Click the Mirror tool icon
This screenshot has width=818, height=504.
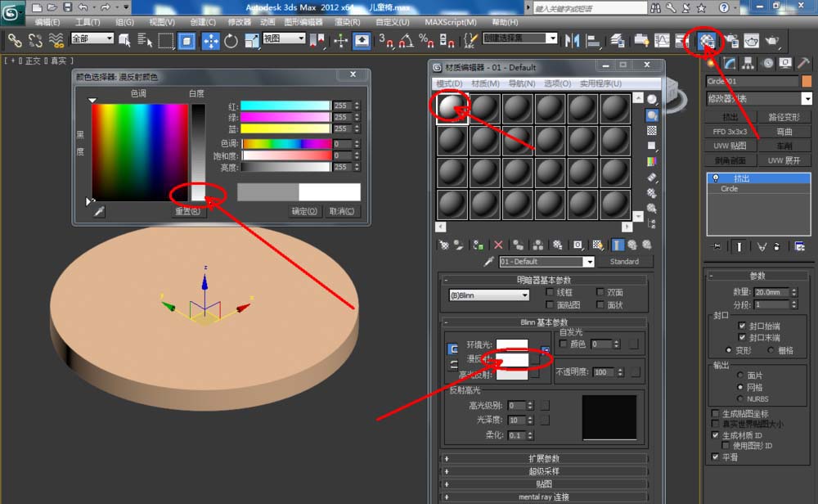(x=573, y=40)
